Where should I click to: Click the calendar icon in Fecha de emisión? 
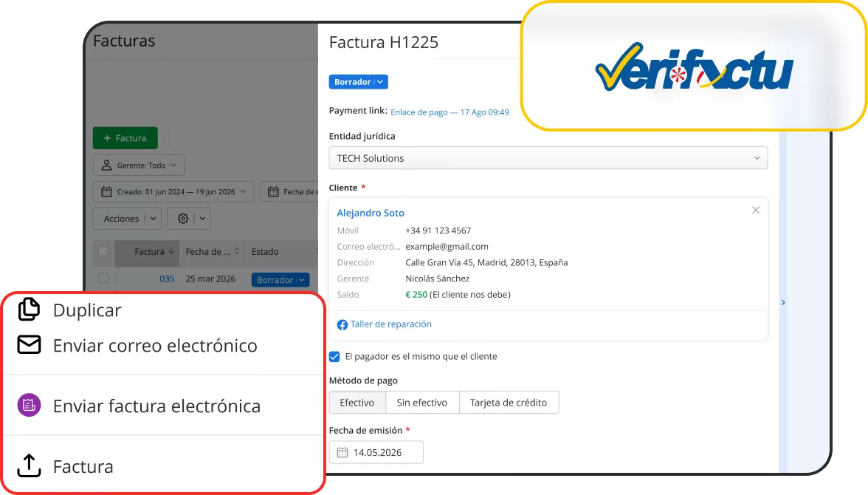342,452
